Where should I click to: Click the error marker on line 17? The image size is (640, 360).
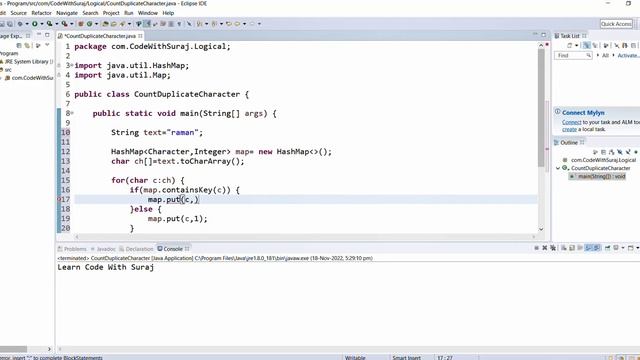pos(59,199)
